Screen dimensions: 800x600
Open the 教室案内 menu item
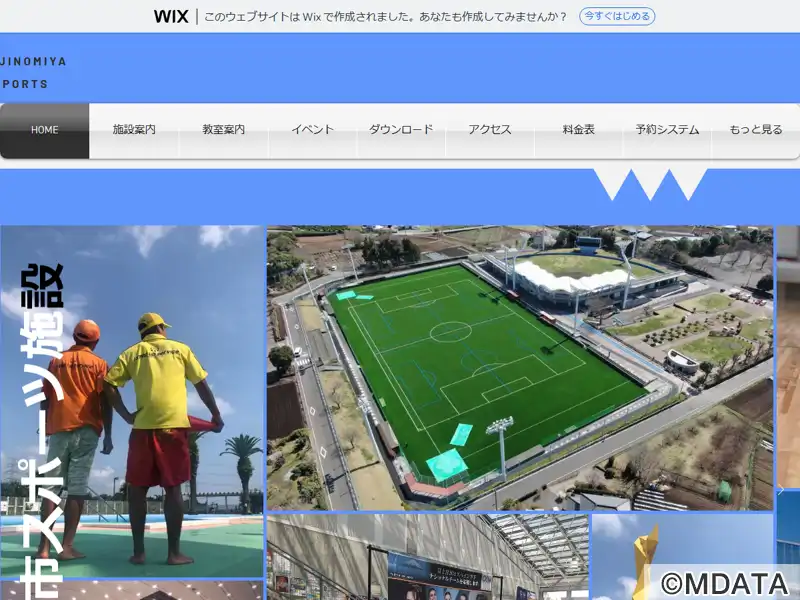coord(223,131)
